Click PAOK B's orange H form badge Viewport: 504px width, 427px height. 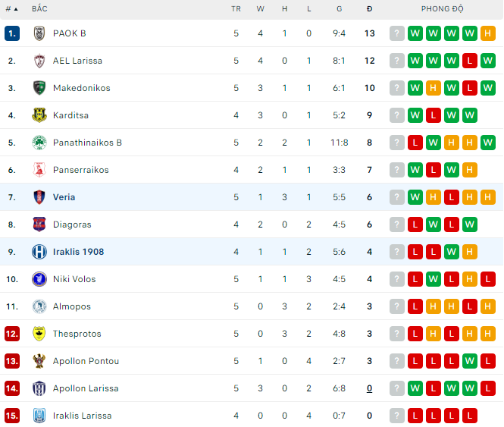[488, 33]
